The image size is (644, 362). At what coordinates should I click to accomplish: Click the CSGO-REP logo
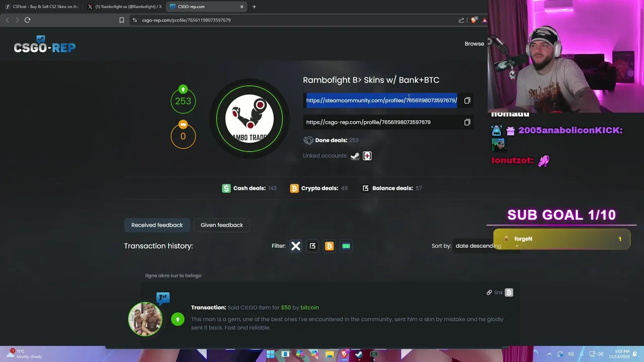click(45, 45)
